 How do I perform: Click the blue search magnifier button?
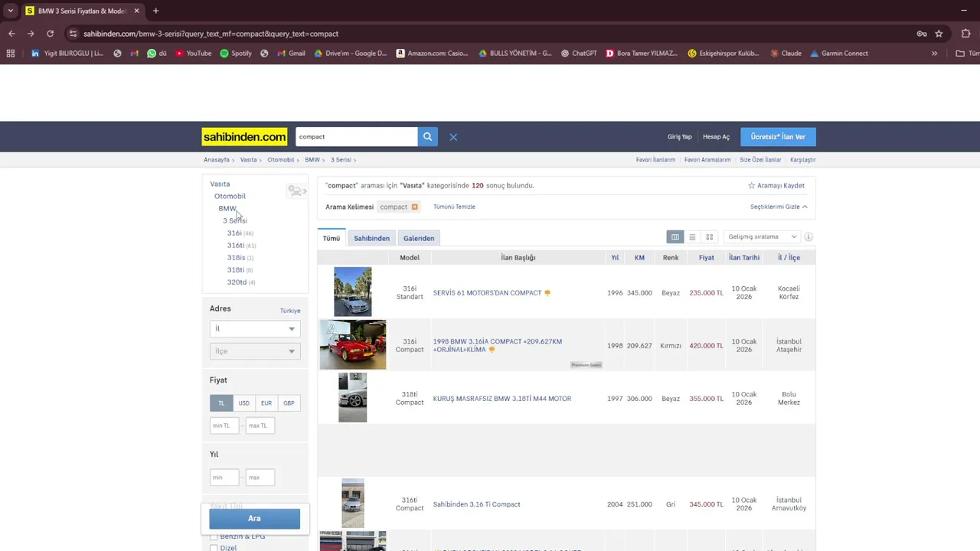click(428, 137)
